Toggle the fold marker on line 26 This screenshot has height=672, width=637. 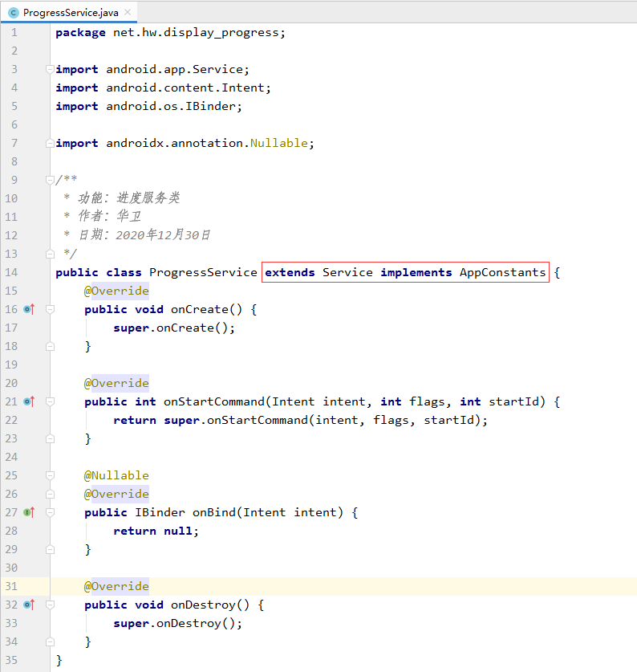point(50,494)
